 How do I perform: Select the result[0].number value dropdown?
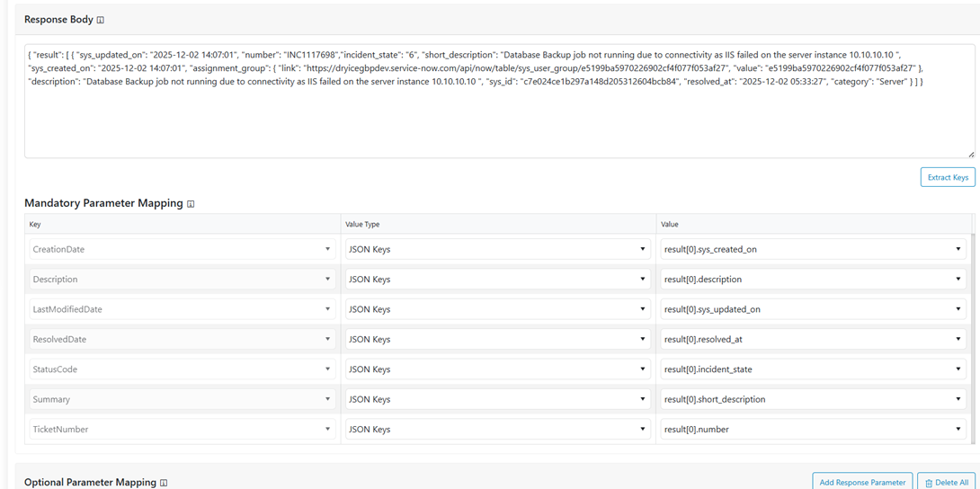[x=813, y=430]
